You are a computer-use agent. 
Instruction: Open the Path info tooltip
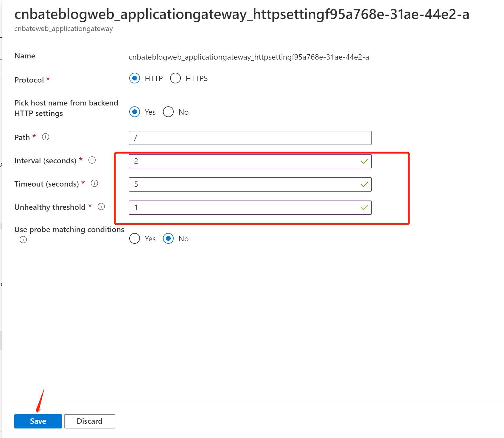point(45,137)
